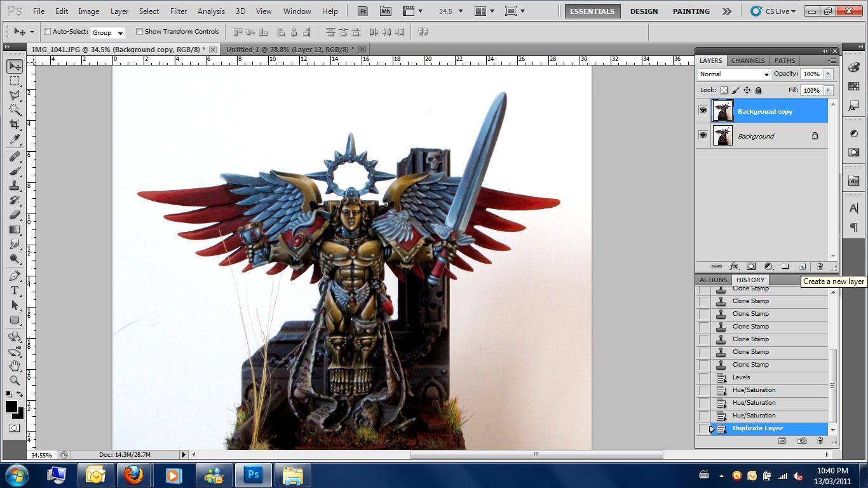The height and width of the screenshot is (488, 868).
Task: Switch to the Actions tab
Action: click(713, 280)
